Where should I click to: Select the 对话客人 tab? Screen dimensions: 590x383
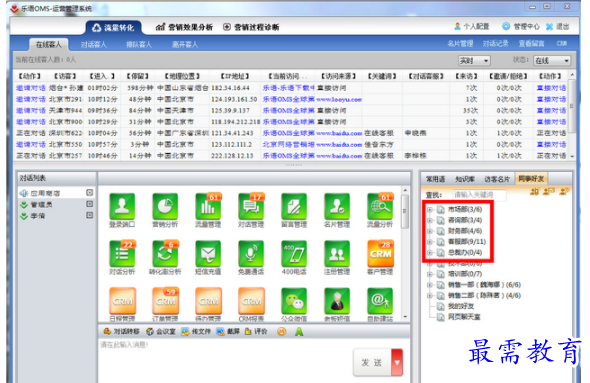coord(94,44)
